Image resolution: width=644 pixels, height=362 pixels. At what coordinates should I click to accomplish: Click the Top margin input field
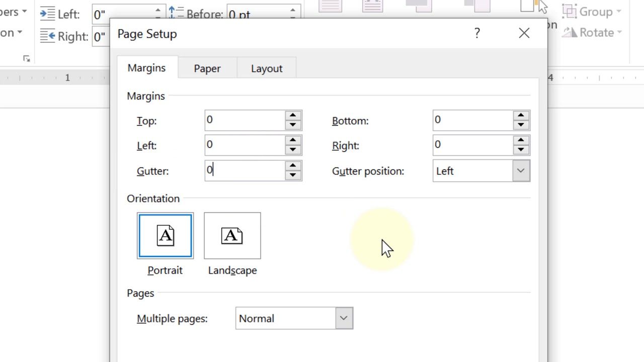coord(245,120)
